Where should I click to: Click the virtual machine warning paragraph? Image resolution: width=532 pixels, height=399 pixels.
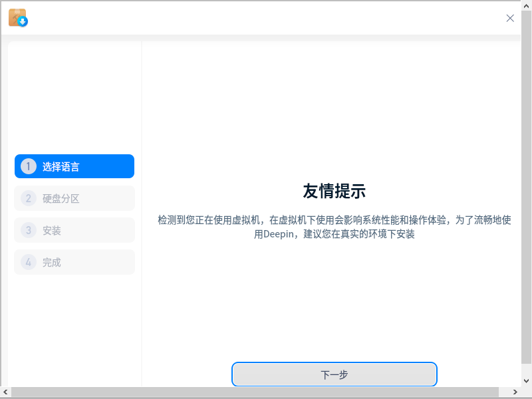(x=334, y=227)
